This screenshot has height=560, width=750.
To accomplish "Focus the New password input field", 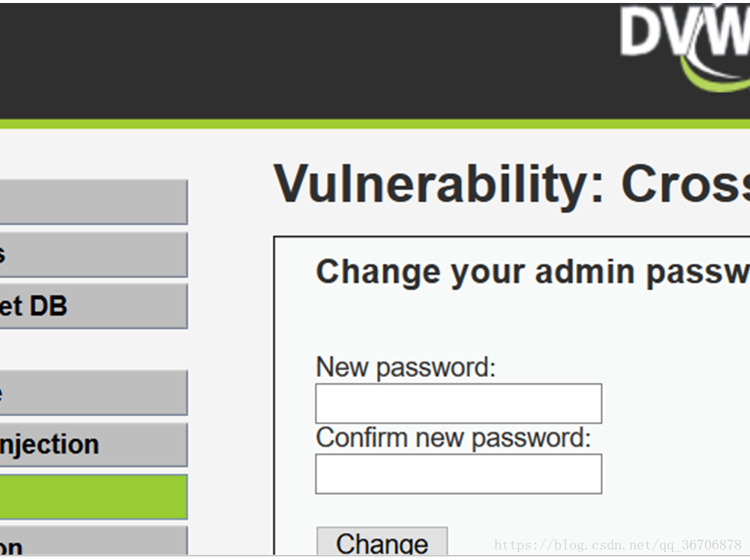I will click(459, 403).
